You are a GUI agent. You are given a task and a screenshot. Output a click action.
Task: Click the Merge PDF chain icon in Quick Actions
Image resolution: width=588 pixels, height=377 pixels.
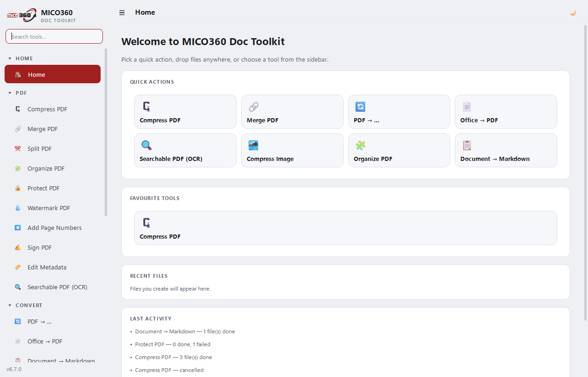pyautogui.click(x=254, y=107)
